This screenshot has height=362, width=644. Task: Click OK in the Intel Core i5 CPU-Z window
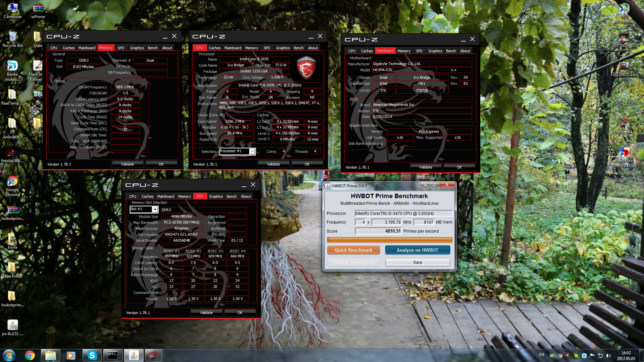point(307,164)
